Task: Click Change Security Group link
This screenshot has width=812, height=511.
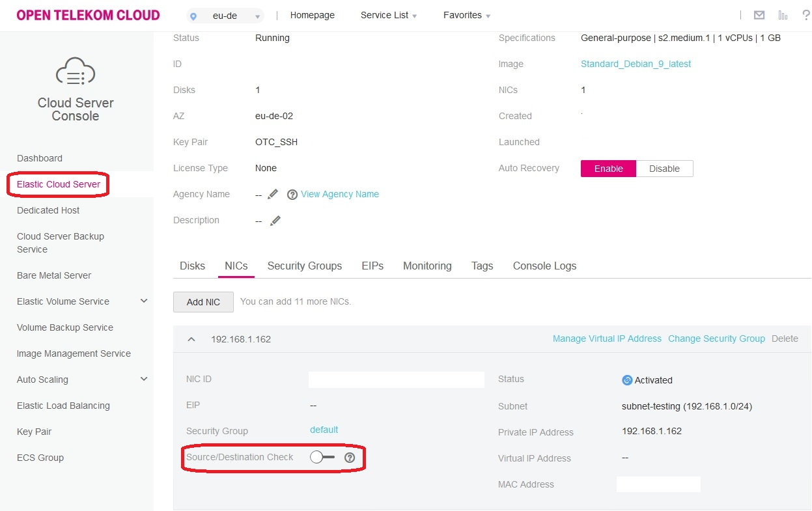Action: click(716, 338)
